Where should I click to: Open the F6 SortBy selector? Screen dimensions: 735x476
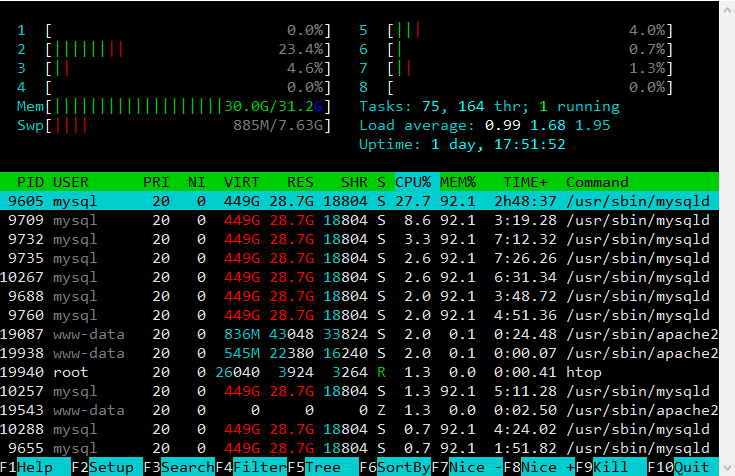pyautogui.click(x=404, y=467)
